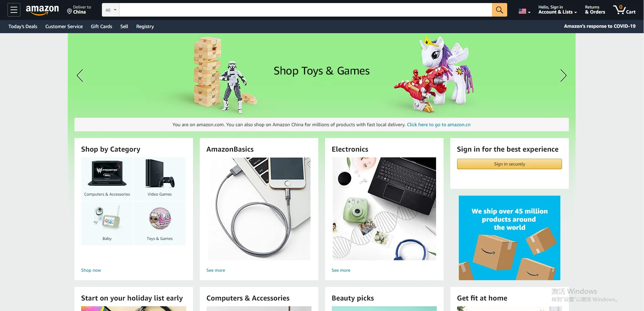Click the Sign in securely button
Viewport: 644px width, 311px height.
(509, 164)
